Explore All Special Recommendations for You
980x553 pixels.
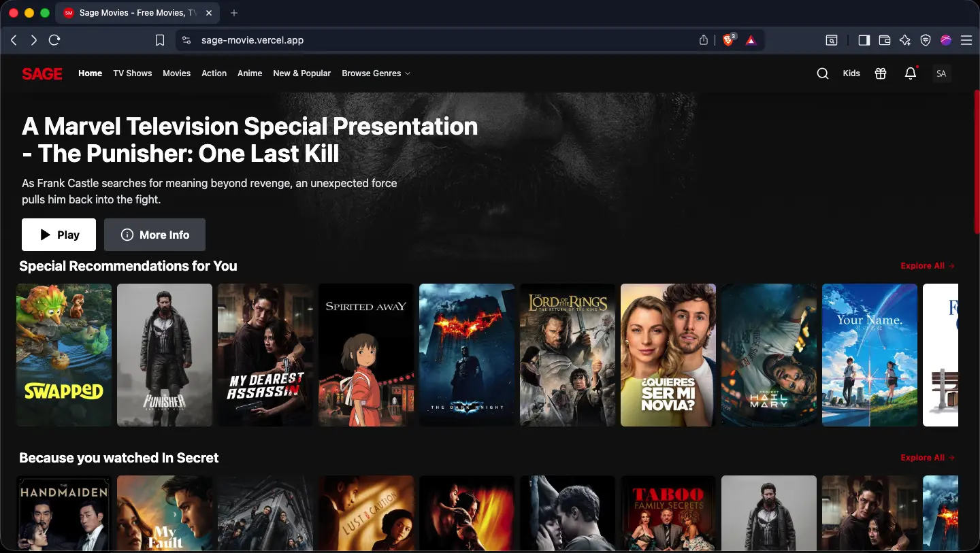point(928,266)
